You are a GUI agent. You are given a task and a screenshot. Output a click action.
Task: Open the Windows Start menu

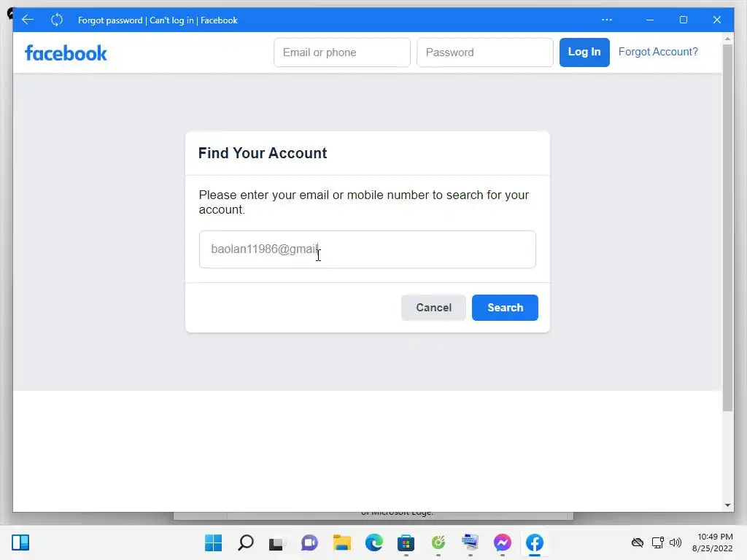pos(214,542)
